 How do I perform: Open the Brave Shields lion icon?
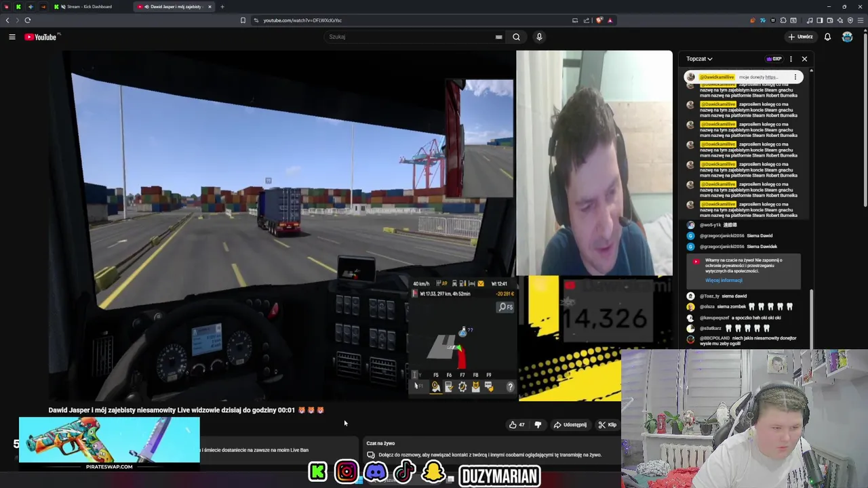click(x=599, y=20)
